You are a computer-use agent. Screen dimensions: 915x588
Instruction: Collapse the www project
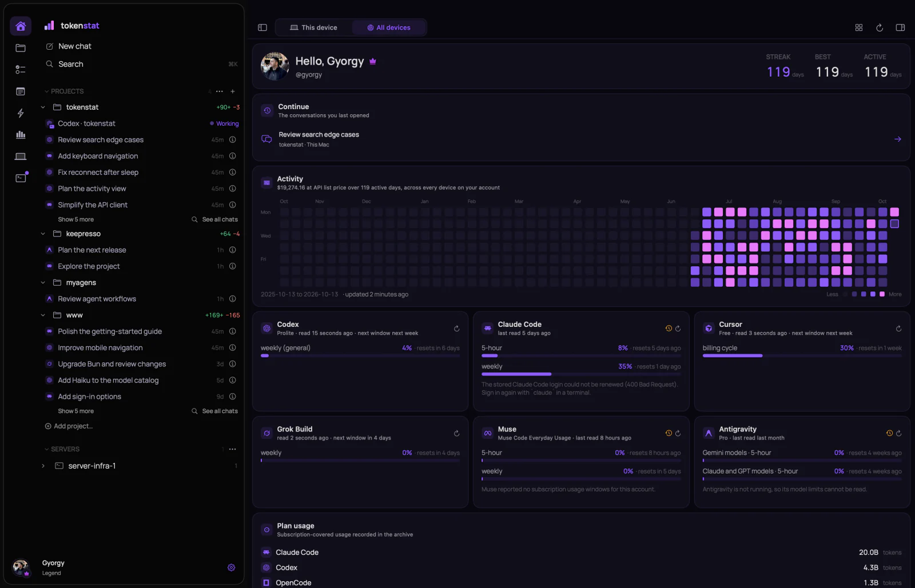43,315
